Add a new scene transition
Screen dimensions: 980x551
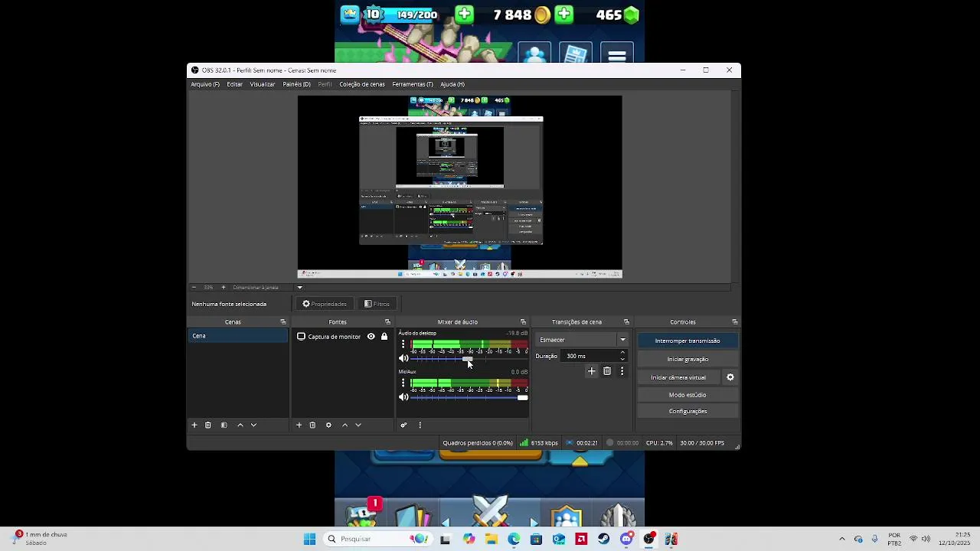(x=591, y=371)
